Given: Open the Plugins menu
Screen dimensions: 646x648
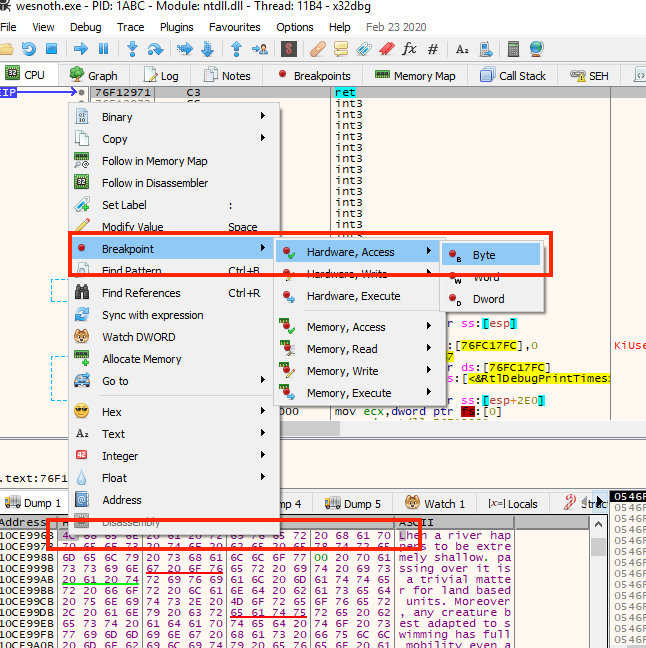Looking at the screenshot, I should coord(176,27).
